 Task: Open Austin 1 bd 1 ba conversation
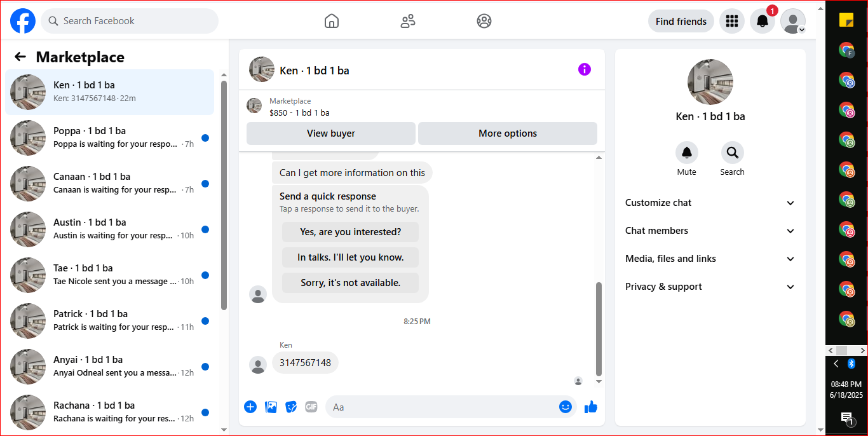click(x=110, y=229)
